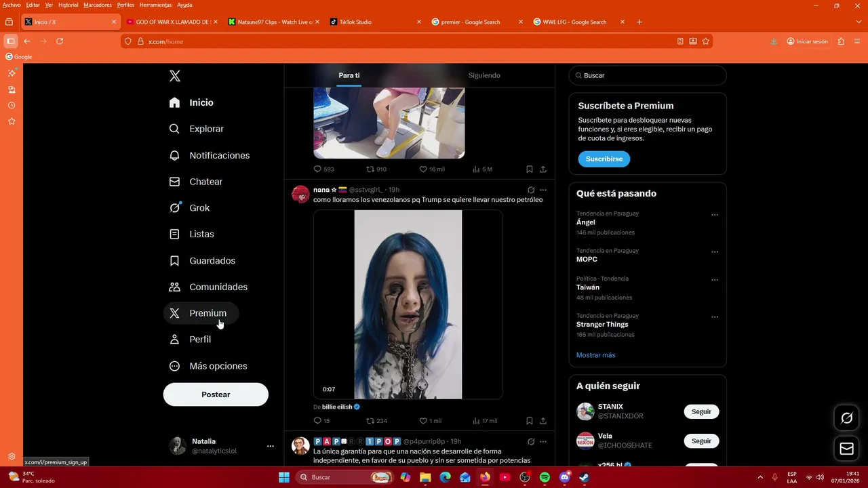Go back with the browser back arrow
The width and height of the screenshot is (868, 488).
(27, 41)
